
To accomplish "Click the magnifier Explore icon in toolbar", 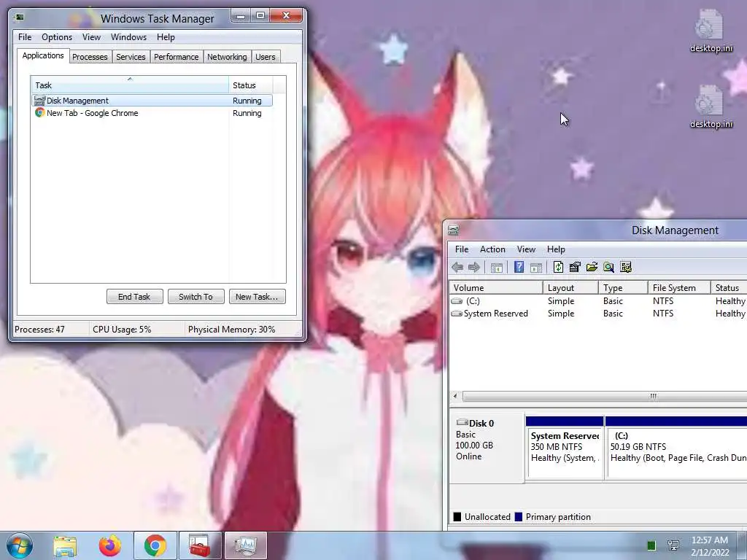I will pyautogui.click(x=608, y=267).
